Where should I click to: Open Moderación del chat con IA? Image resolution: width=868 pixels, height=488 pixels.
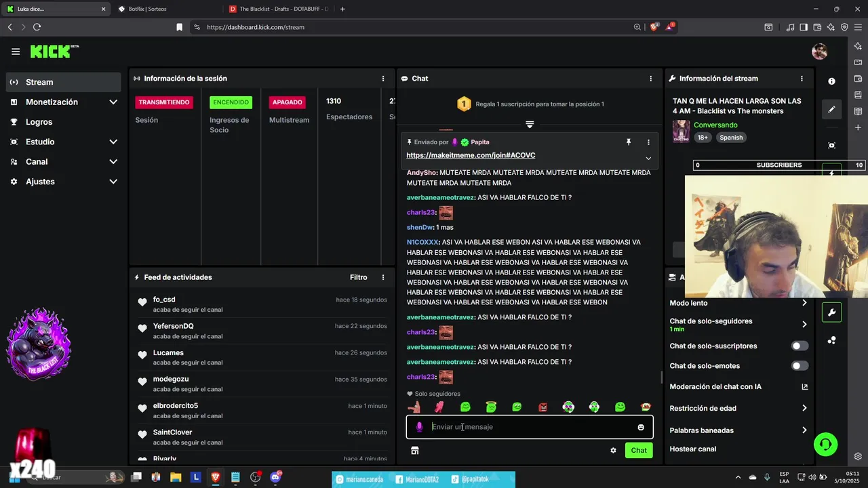click(x=738, y=387)
